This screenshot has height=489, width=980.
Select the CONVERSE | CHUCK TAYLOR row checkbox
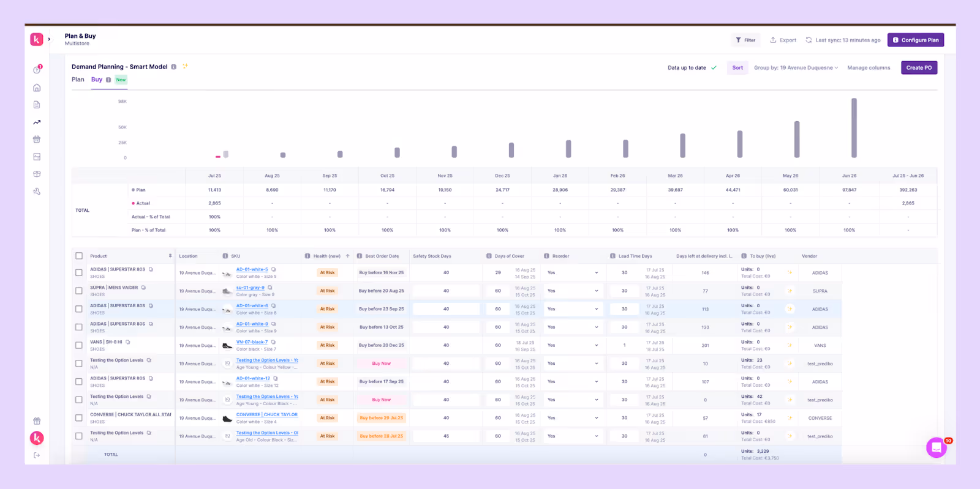[x=78, y=418]
